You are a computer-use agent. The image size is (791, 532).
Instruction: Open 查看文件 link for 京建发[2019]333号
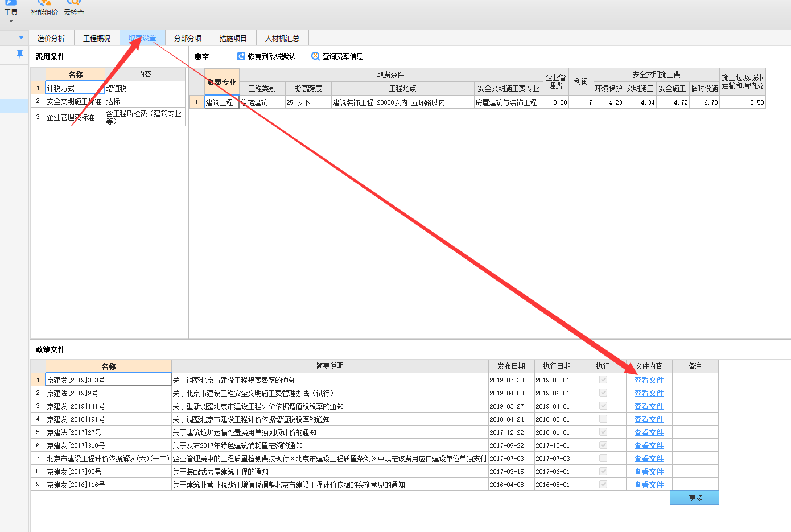(649, 380)
